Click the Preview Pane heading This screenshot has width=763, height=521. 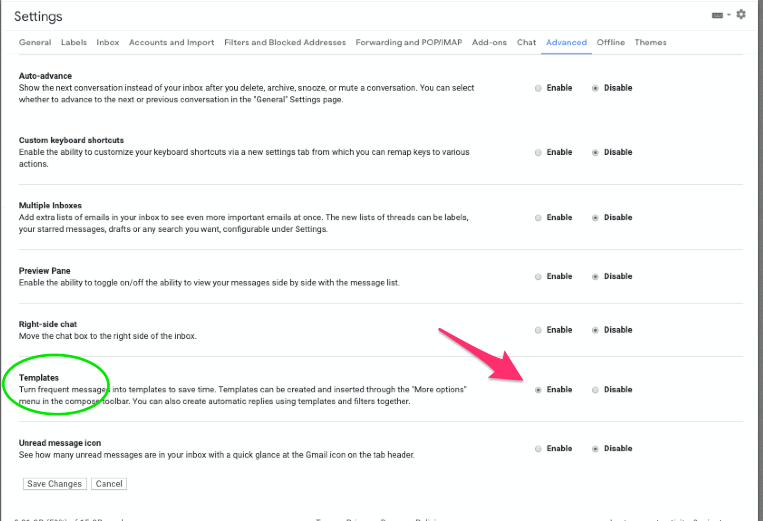pos(45,270)
